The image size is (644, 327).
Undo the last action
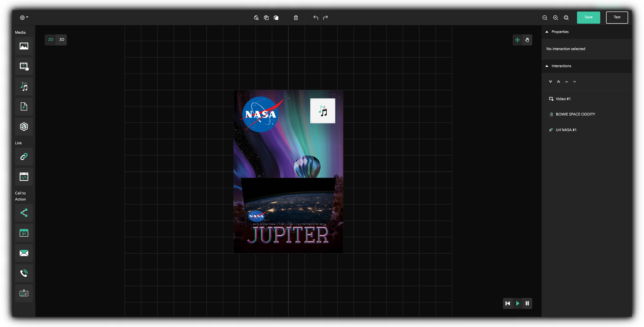pos(315,18)
